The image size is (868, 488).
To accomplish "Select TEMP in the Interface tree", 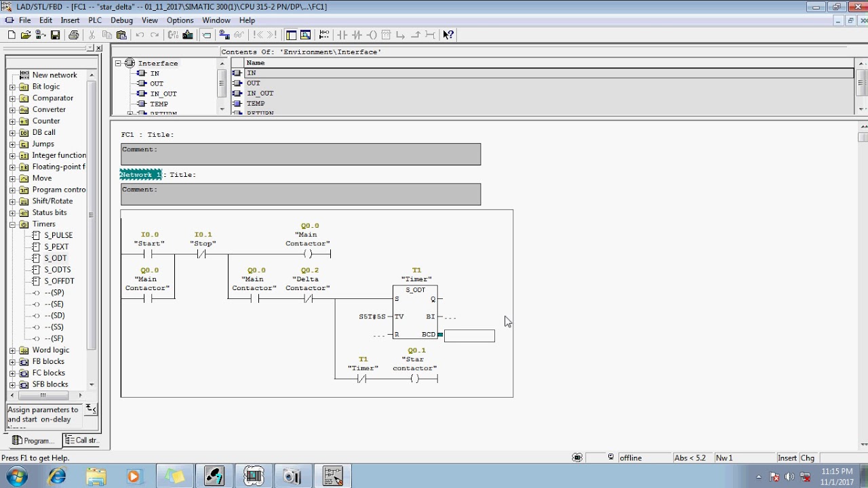I will [159, 104].
